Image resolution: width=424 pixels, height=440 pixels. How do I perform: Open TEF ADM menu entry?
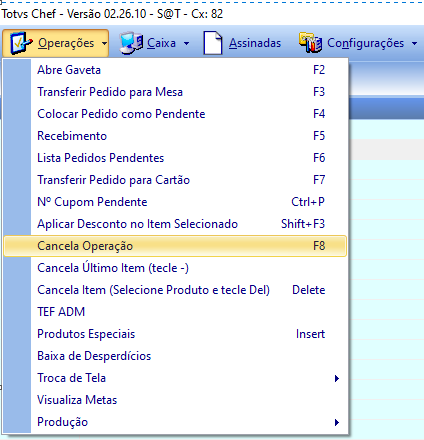pyautogui.click(x=175, y=312)
